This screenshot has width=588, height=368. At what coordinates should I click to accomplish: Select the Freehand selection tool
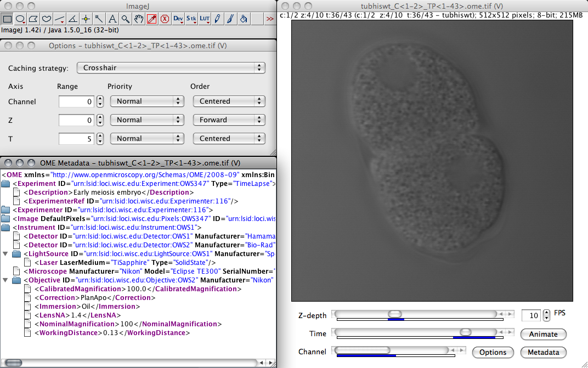(x=47, y=19)
